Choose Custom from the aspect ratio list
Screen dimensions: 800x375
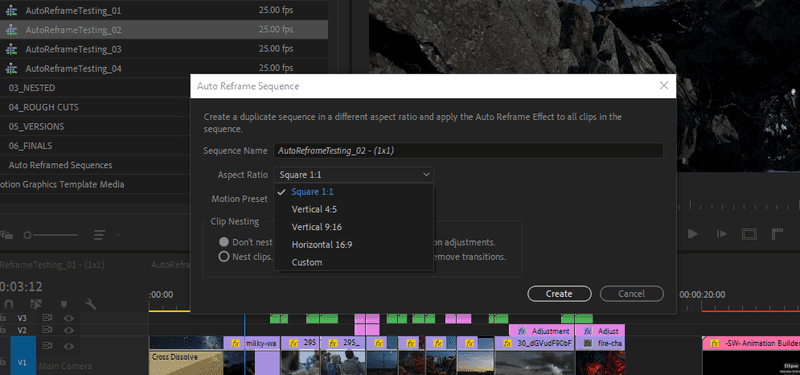point(307,262)
